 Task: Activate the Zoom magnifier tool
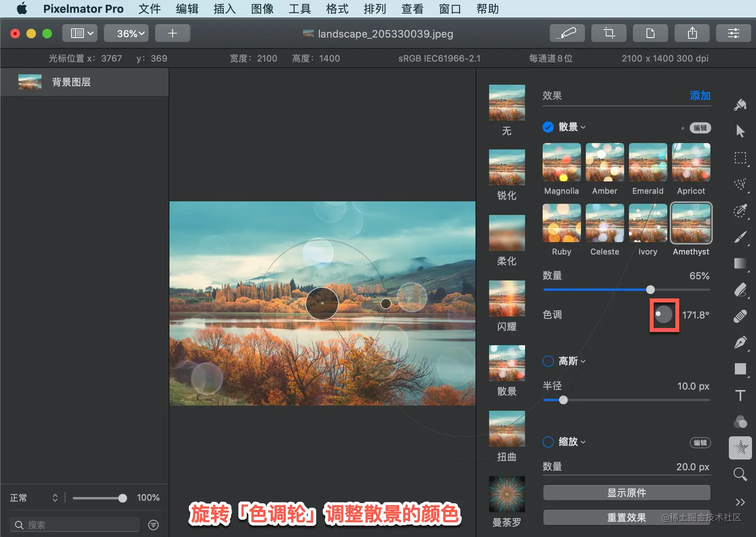pos(740,474)
